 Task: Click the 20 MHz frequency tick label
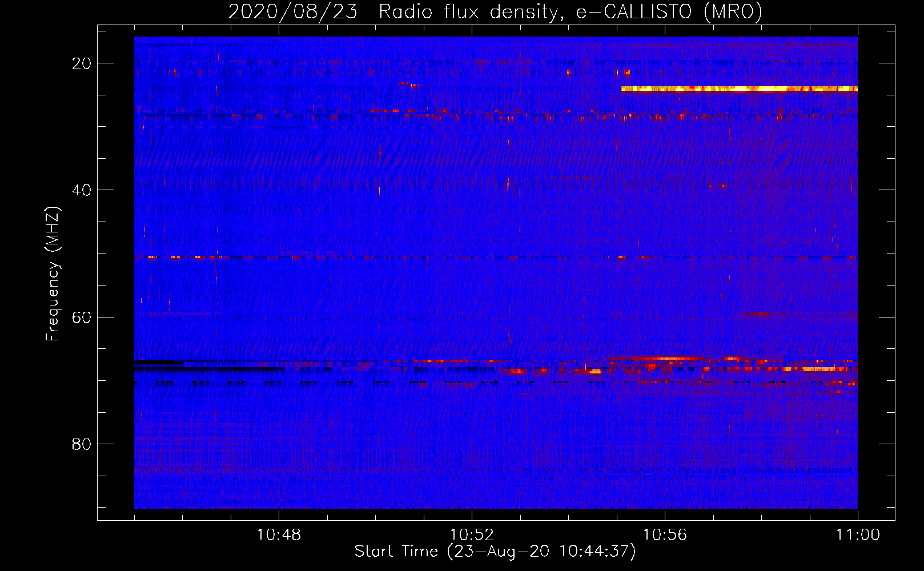pyautogui.click(x=82, y=63)
